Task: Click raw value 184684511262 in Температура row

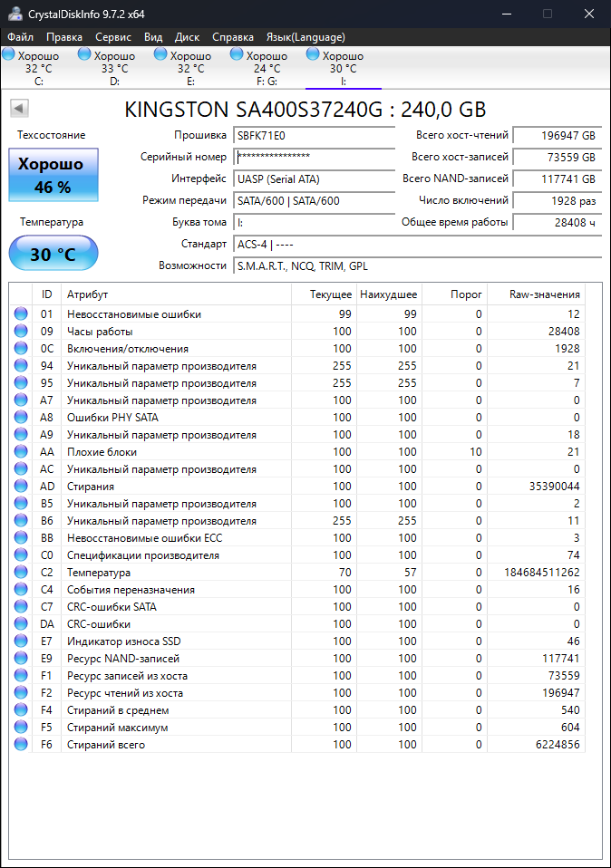Action: pyautogui.click(x=542, y=573)
